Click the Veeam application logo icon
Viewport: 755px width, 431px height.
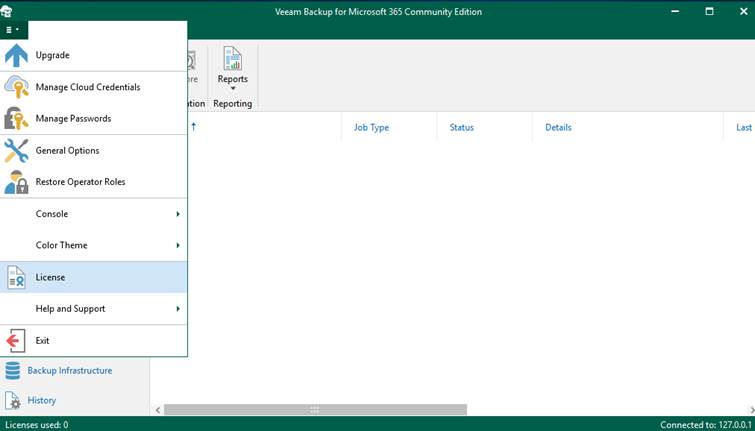coord(6,11)
